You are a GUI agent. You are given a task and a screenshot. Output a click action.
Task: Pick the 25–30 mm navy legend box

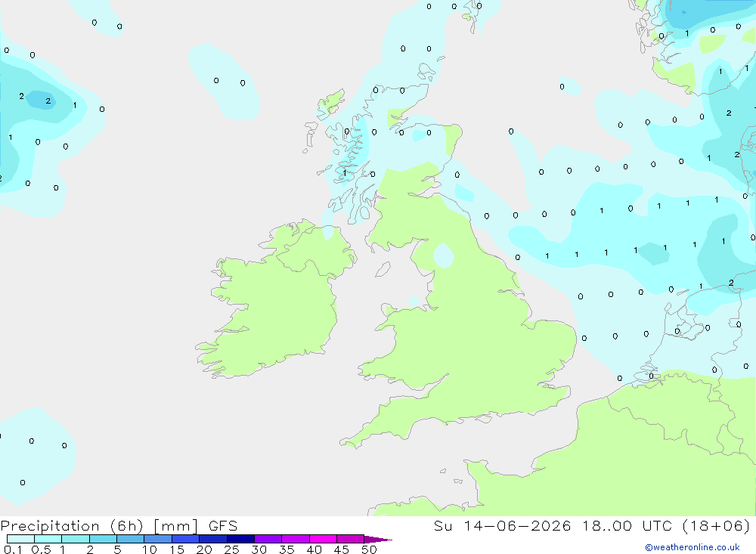(x=240, y=539)
